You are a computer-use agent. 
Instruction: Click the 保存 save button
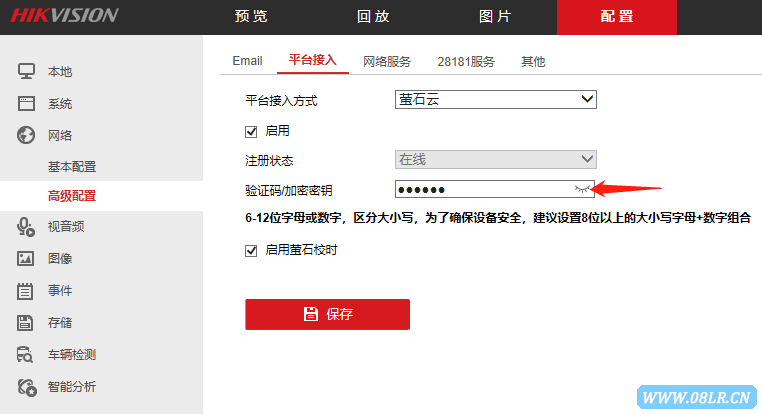tap(327, 314)
